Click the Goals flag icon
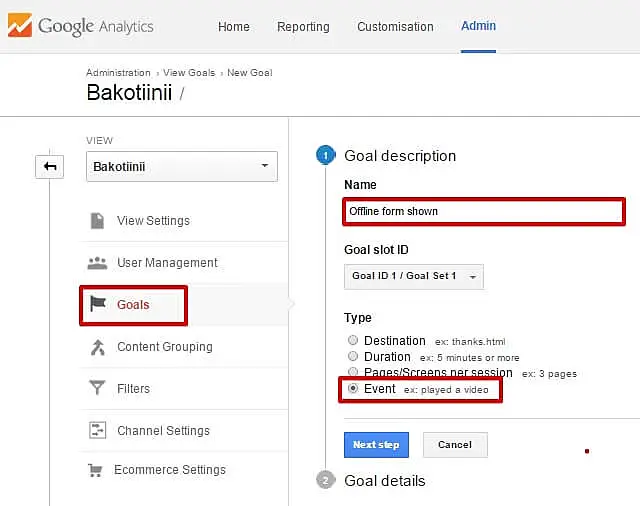This screenshot has width=640, height=506. point(98,305)
